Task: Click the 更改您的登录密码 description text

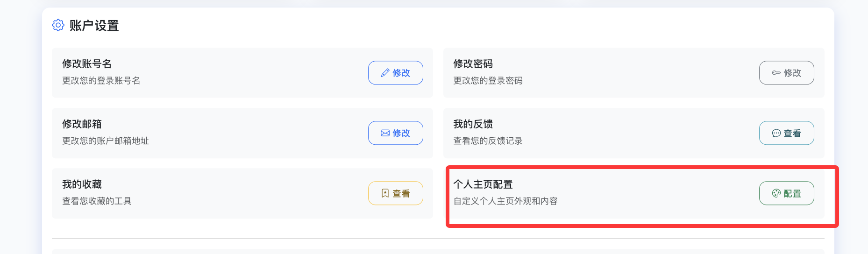Action: pyautogui.click(x=488, y=81)
